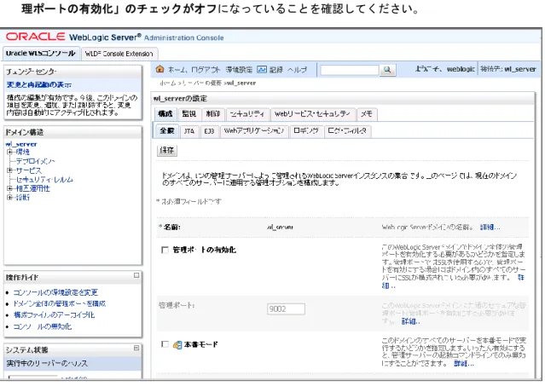545x392 pixels.
Task: Open the ヘルプ link
Action: point(297,70)
